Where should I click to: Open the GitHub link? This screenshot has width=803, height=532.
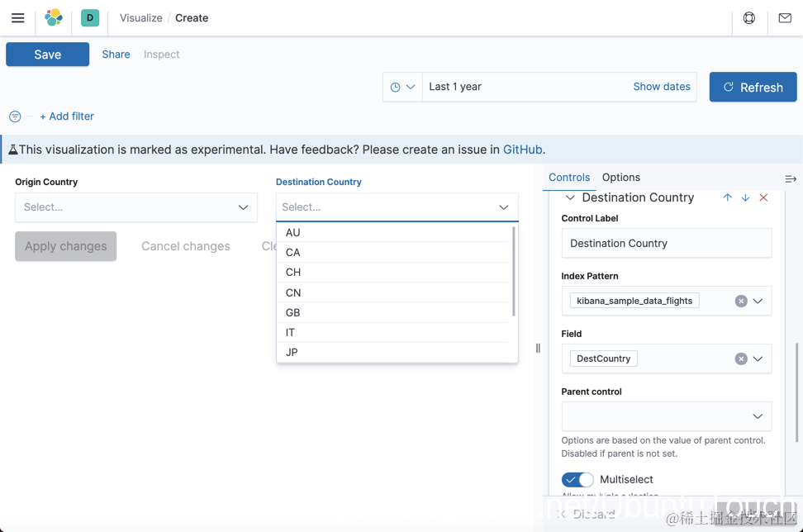(x=522, y=150)
